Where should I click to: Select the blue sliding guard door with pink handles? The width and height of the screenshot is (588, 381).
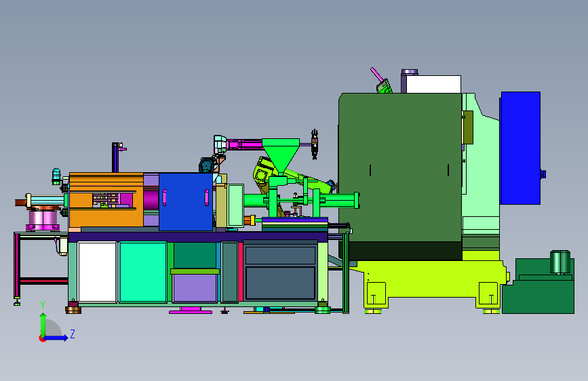186,202
